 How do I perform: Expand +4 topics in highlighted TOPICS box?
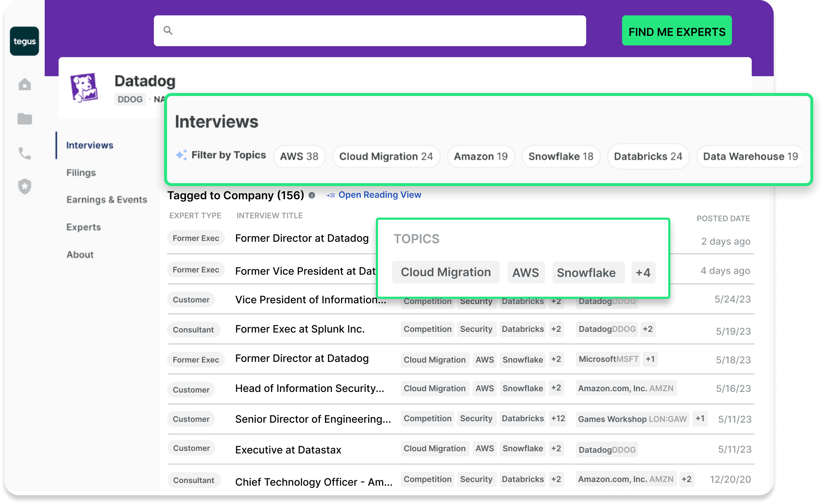[643, 273]
